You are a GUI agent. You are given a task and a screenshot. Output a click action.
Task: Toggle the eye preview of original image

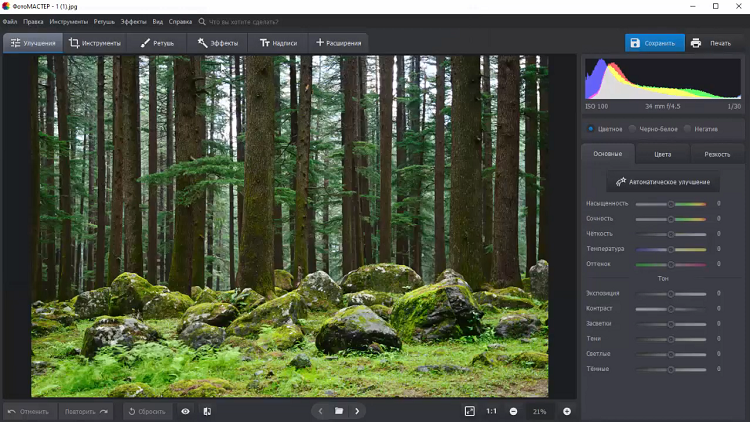[x=185, y=411]
